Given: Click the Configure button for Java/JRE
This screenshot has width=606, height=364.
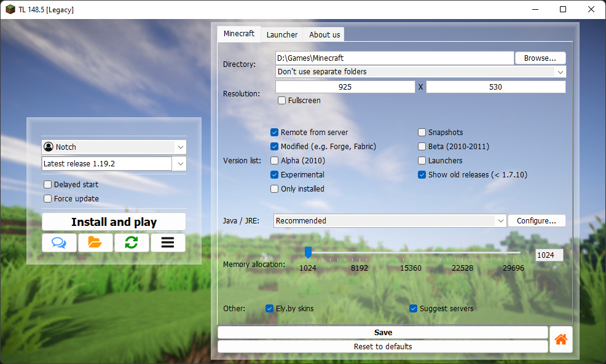Looking at the screenshot, I should click(x=537, y=220).
